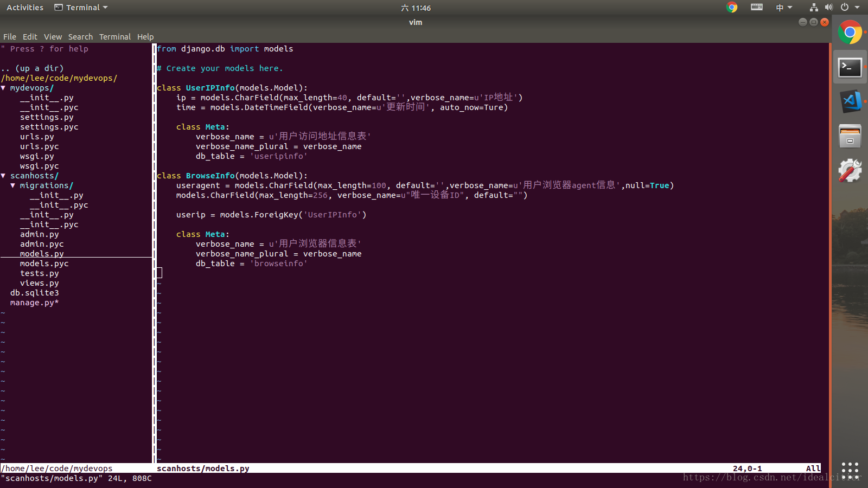Open the Terminal app menu in top bar
Screen dimensions: 868x488
(x=81, y=8)
